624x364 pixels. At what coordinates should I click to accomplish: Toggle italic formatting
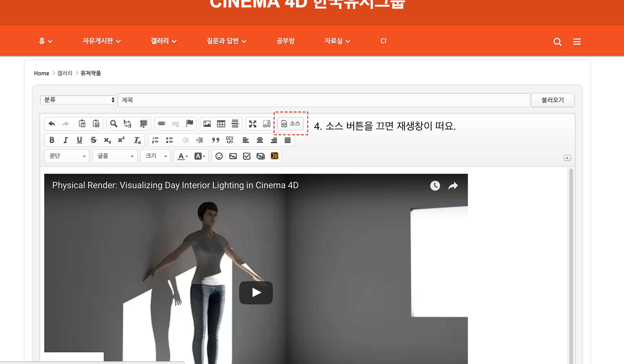(x=65, y=140)
